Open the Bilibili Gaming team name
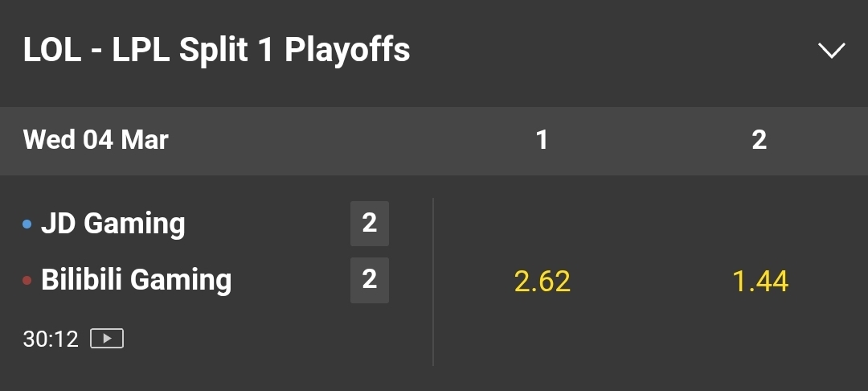Viewport: 868px width, 391px height. (136, 279)
